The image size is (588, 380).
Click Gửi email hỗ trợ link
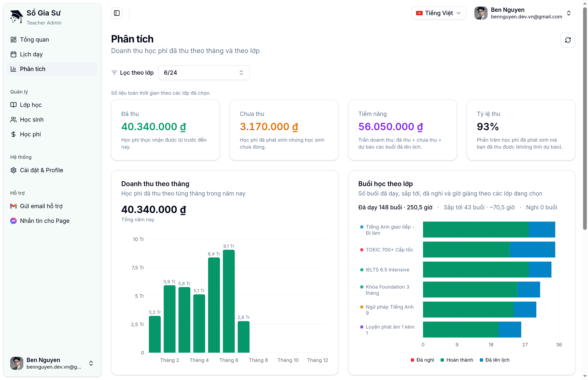pyautogui.click(x=52, y=206)
